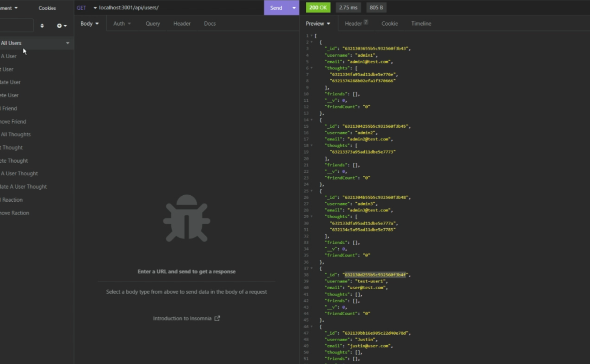The width and height of the screenshot is (590, 364).
Task: Open the Body type dropdown
Action: click(x=89, y=23)
